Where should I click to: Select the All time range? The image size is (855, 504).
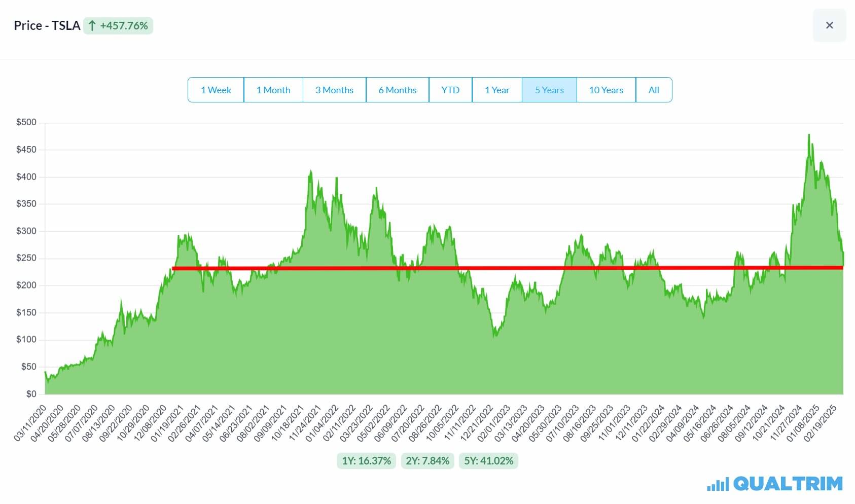click(654, 90)
